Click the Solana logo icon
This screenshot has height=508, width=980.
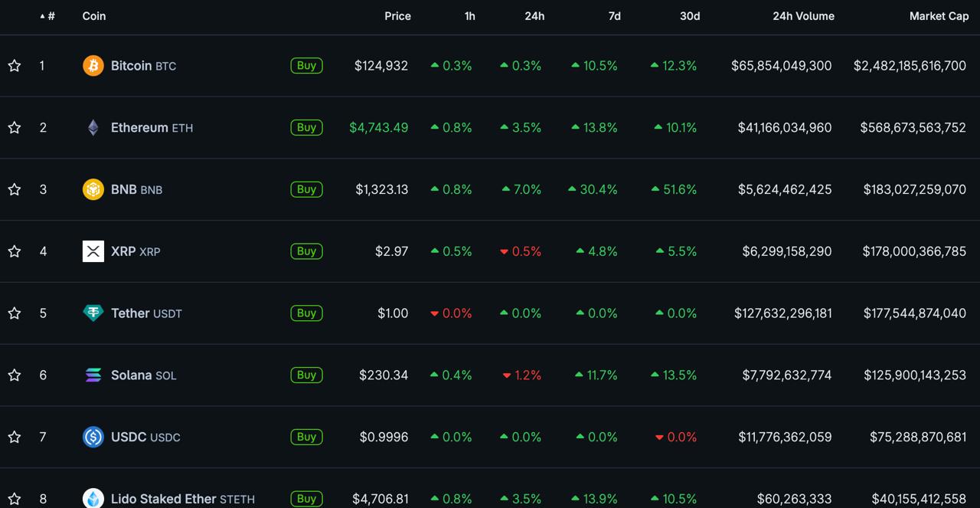point(93,375)
